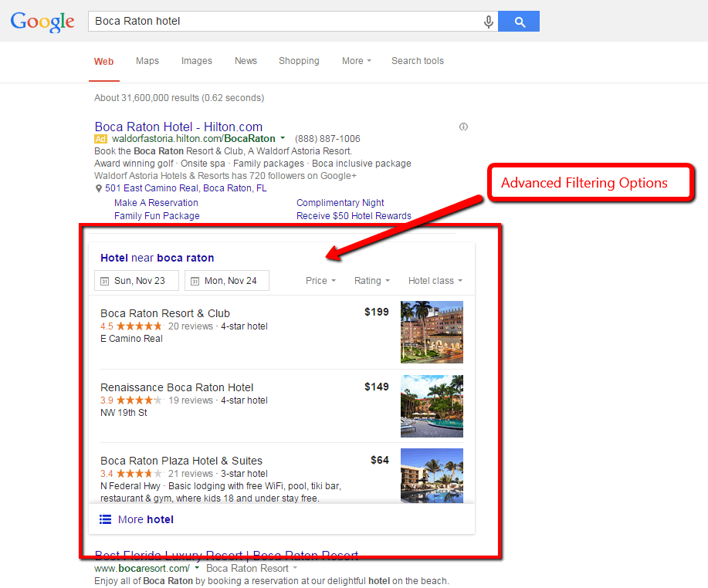Click the 501 East Camino Real address link
Screen dimensions: 708x588
coord(185,188)
